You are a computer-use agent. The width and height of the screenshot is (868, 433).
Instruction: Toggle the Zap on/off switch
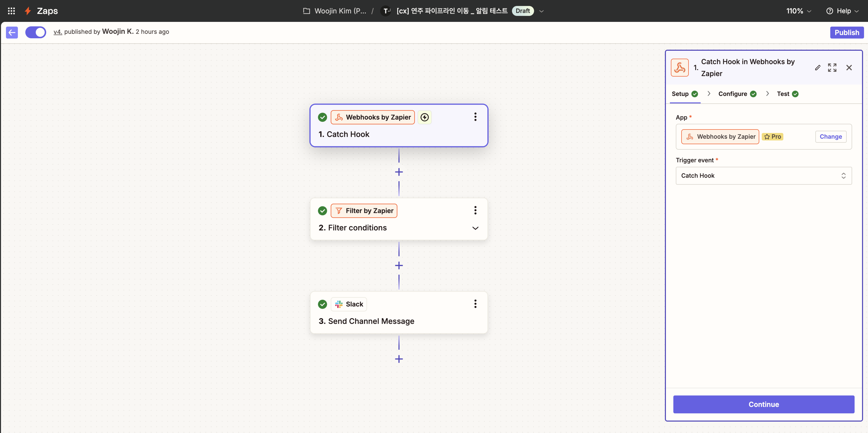click(36, 32)
